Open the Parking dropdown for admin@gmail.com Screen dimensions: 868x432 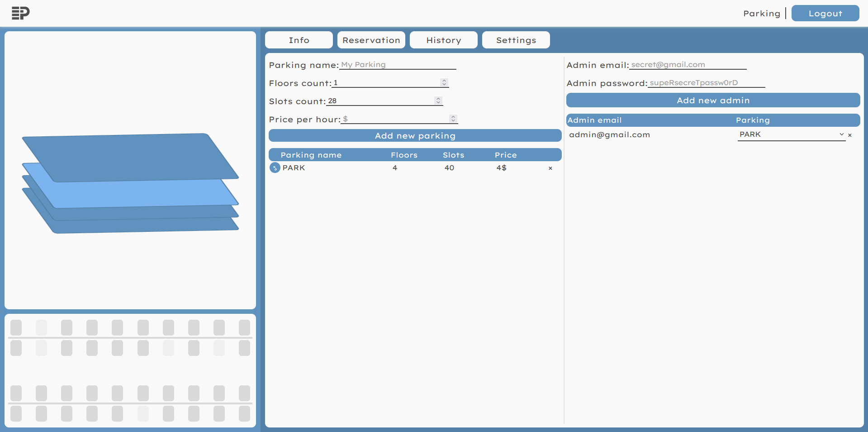pos(841,134)
